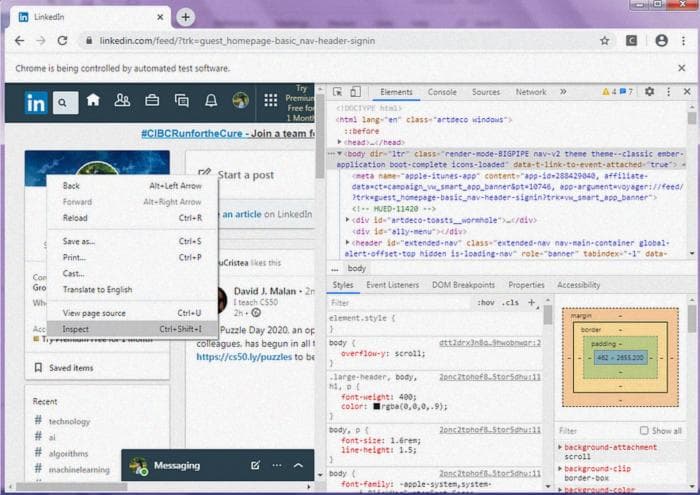Expand Messaging bar with chevron
Screen dimensions: 700x495
point(298,466)
